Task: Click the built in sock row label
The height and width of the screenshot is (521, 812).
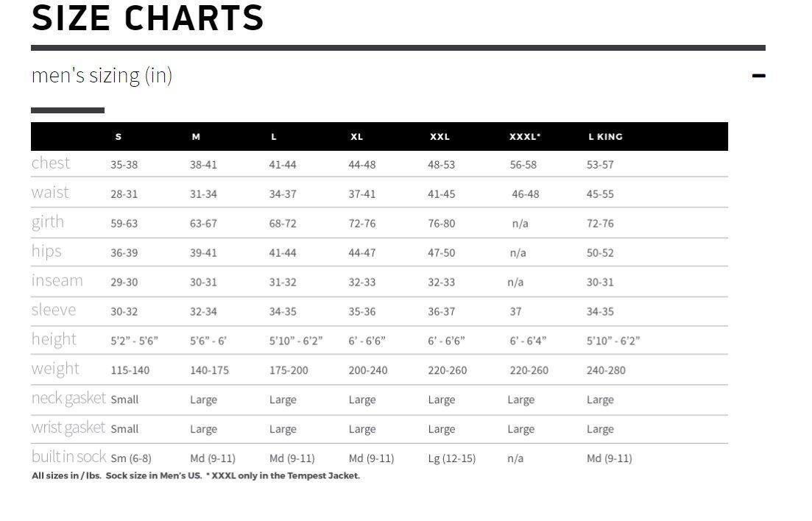Action: (68, 457)
